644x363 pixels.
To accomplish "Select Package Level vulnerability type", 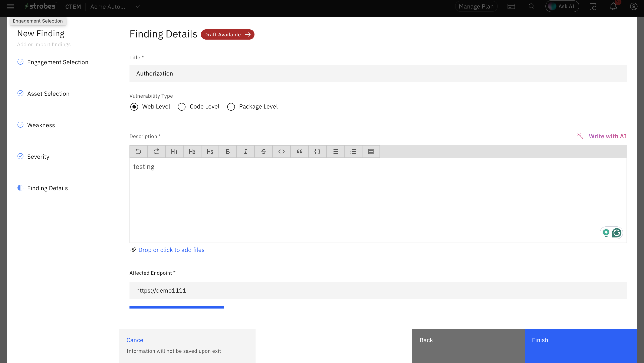I will point(231,107).
